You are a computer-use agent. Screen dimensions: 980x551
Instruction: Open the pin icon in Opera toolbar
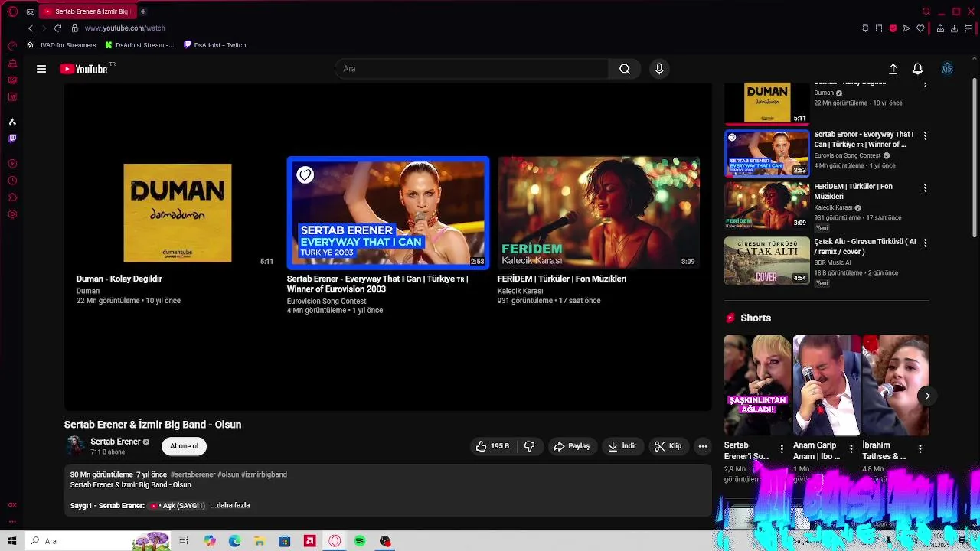pos(865,28)
